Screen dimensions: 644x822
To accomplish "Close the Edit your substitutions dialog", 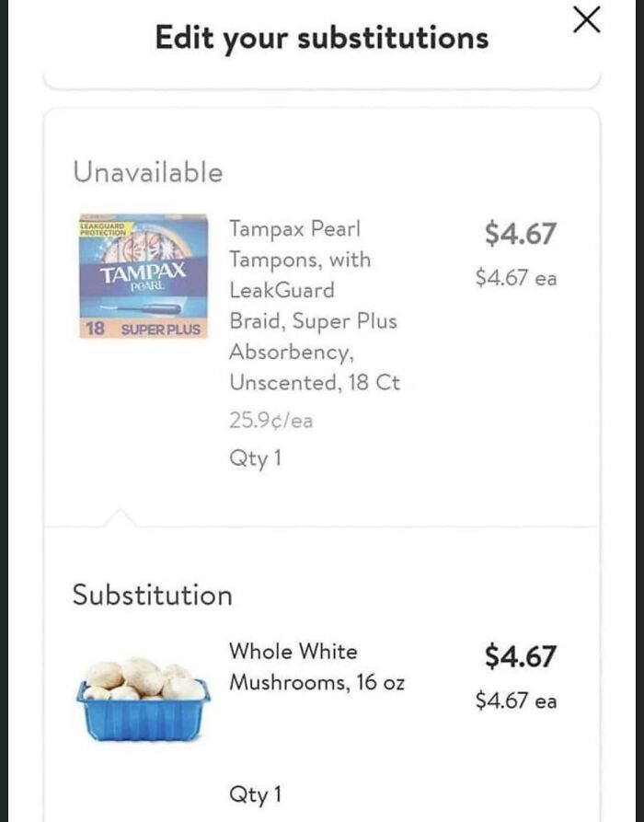I will [586, 20].
